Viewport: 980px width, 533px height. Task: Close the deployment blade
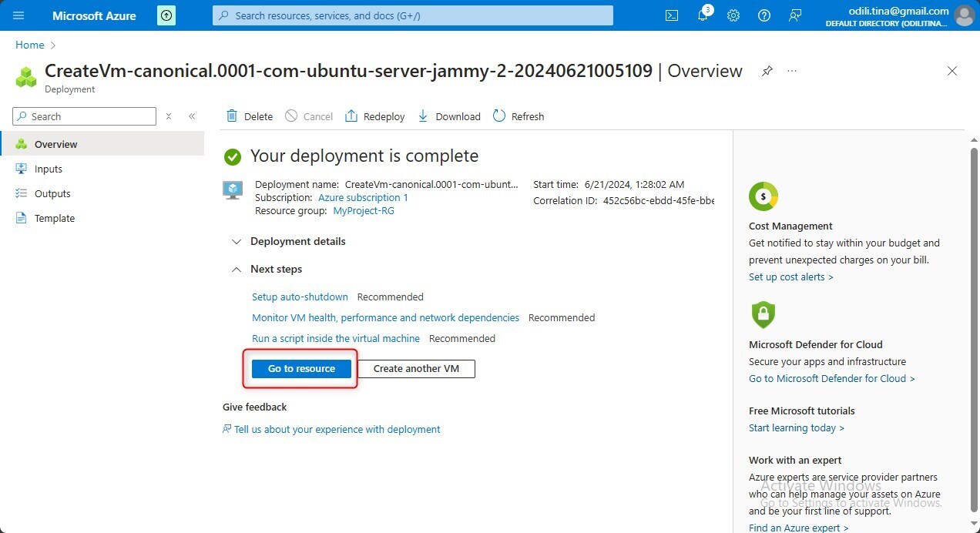[x=952, y=71]
